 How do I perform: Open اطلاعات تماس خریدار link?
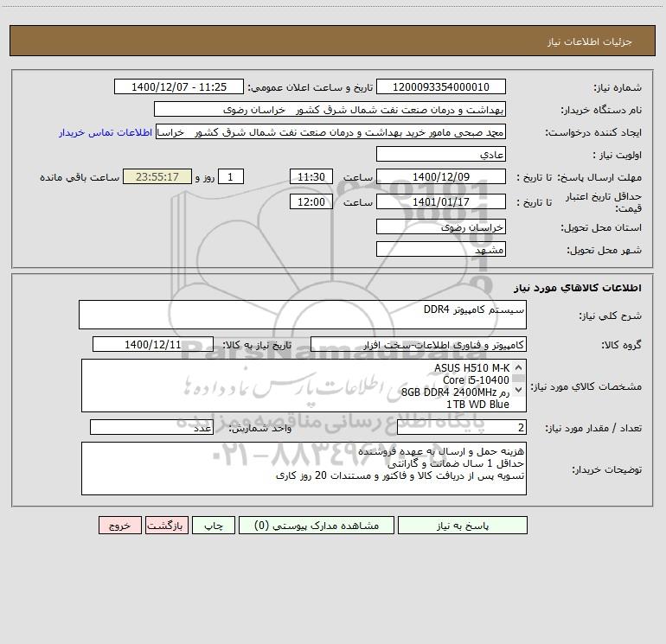[106, 132]
